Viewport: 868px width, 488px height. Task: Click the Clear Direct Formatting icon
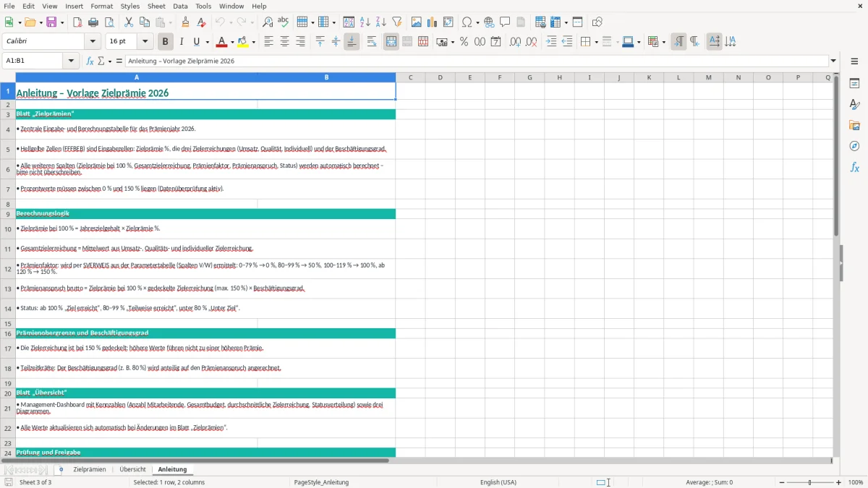pyautogui.click(x=201, y=22)
